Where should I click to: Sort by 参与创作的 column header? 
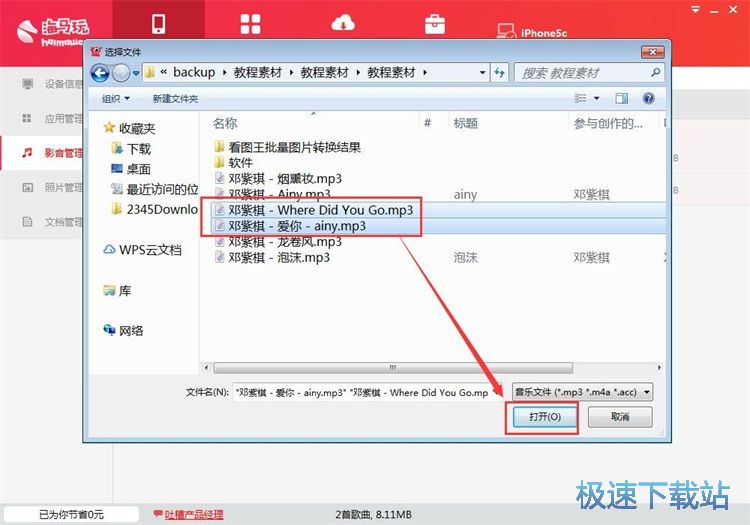[x=608, y=123]
